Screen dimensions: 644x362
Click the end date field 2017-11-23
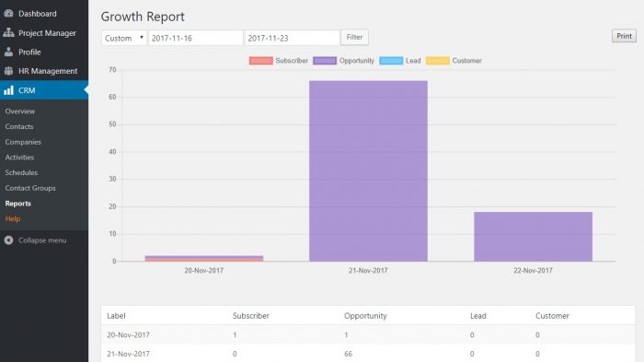click(292, 38)
